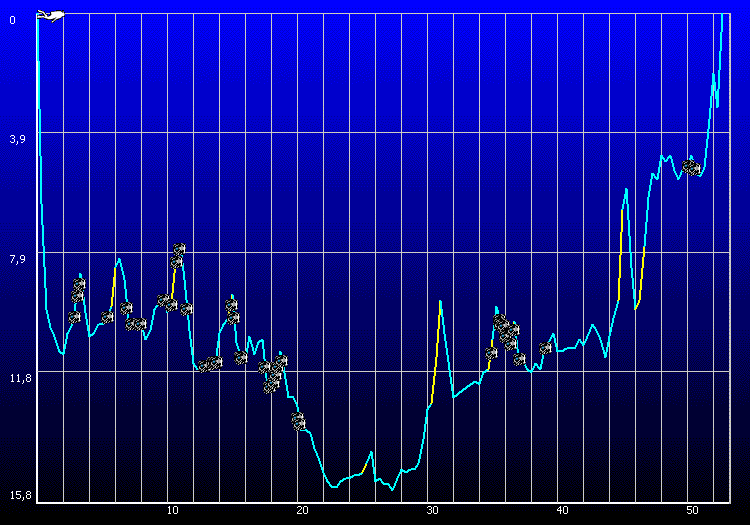Click the 20 minute time axis label
The height and width of the screenshot is (525, 750).
tap(302, 511)
